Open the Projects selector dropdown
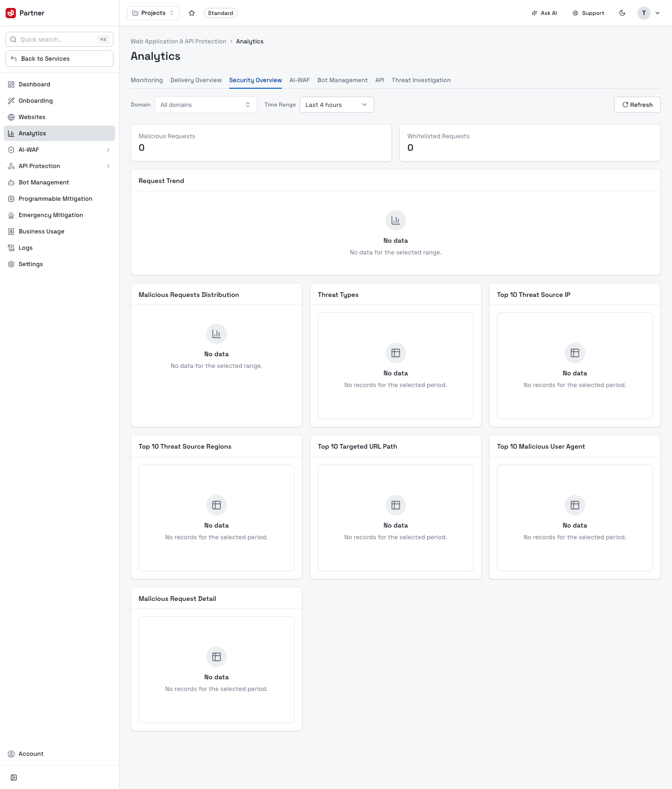This screenshot has width=672, height=789. [153, 13]
